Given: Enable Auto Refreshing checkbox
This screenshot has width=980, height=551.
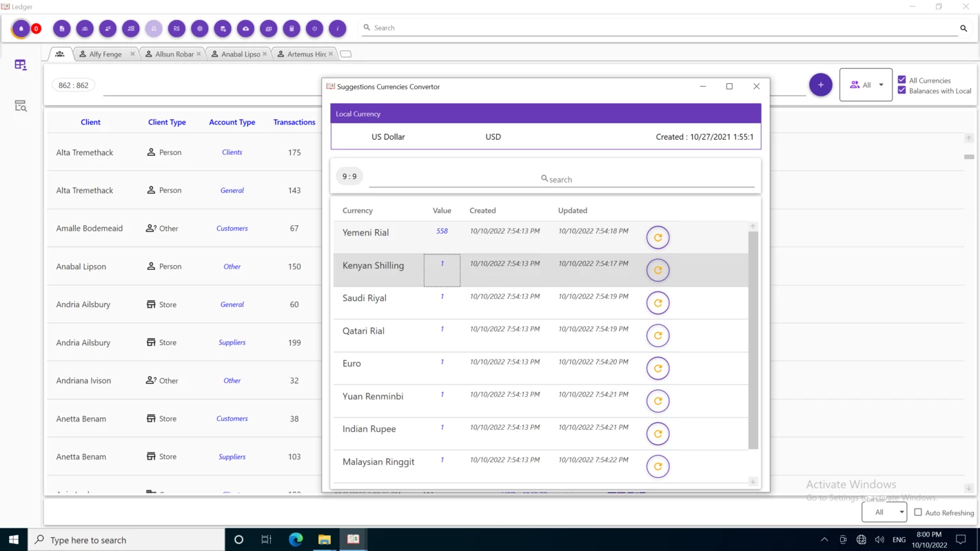Looking at the screenshot, I should click(918, 512).
